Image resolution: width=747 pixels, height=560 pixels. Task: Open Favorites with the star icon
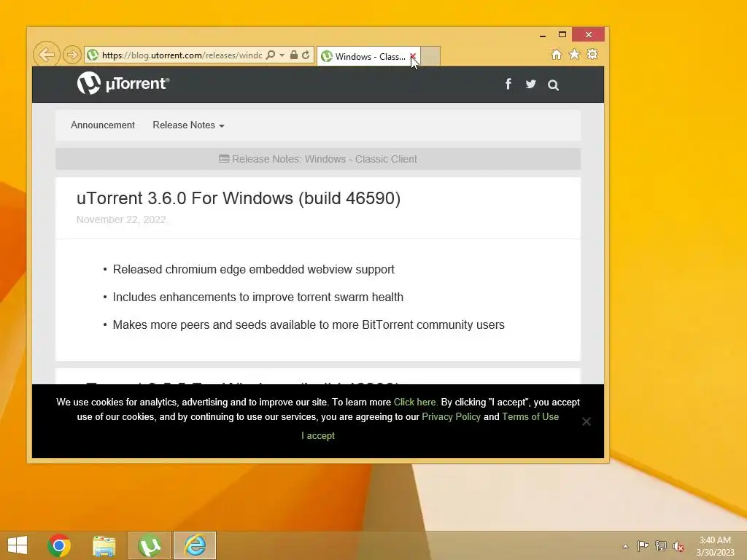click(x=575, y=55)
